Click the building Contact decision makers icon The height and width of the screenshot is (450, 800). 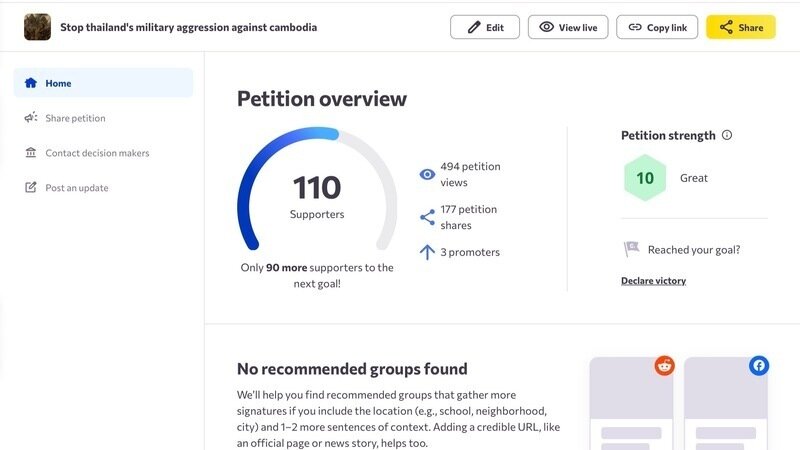[31, 153]
